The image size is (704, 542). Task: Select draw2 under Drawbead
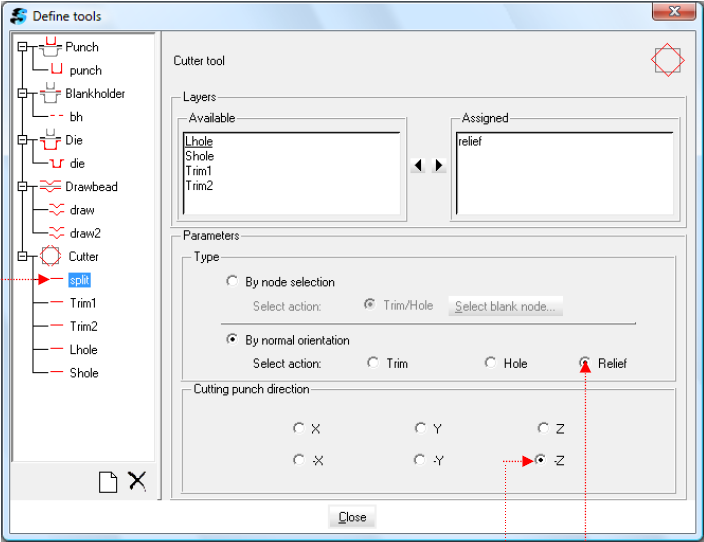coord(85,233)
